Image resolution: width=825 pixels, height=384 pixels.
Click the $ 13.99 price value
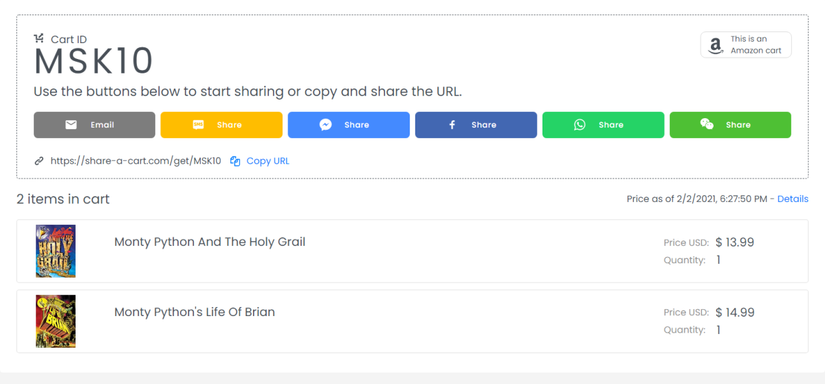[x=735, y=242]
